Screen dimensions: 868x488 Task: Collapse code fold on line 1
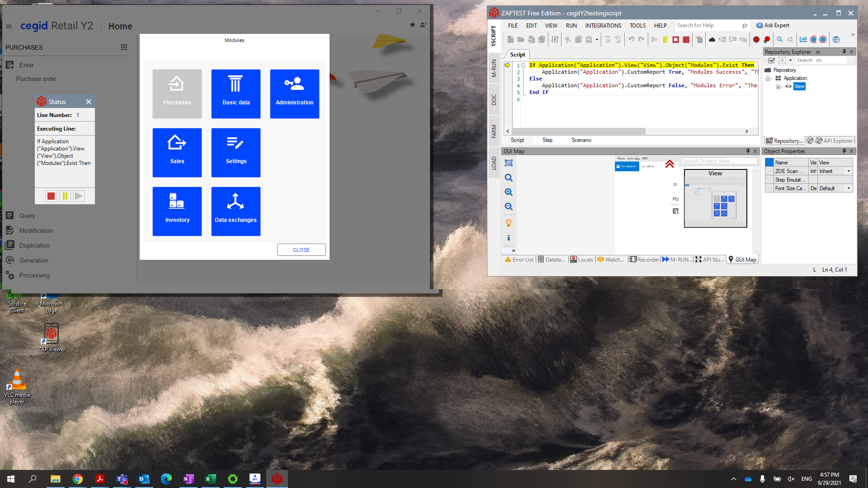[x=523, y=65]
